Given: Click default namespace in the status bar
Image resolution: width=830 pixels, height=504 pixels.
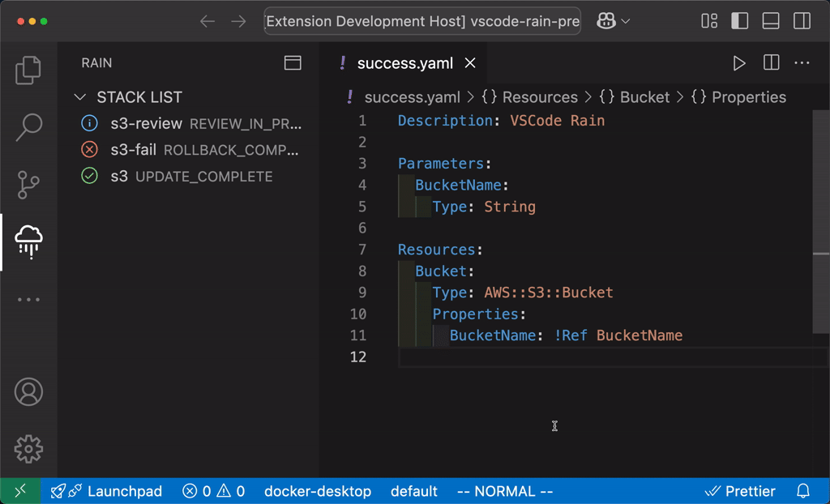Looking at the screenshot, I should (x=414, y=491).
